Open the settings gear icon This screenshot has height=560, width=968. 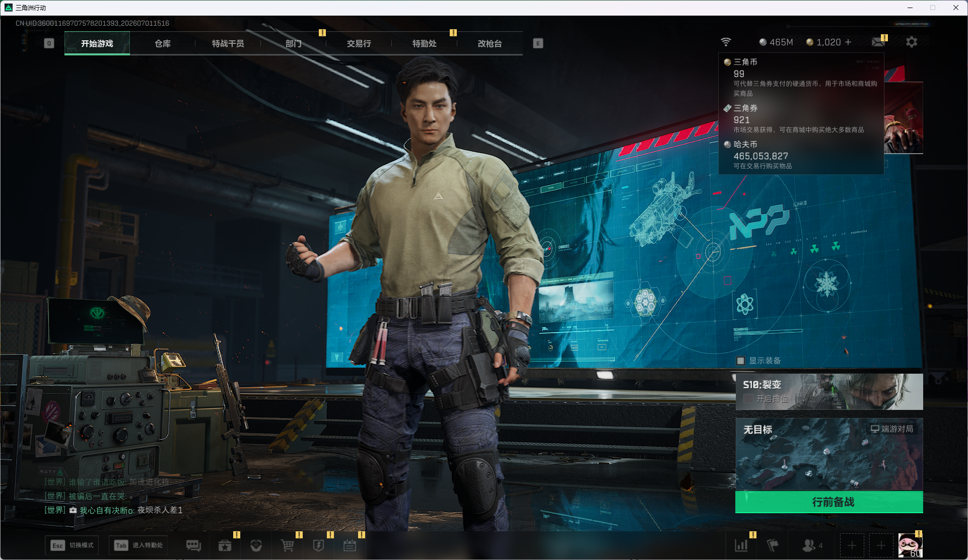[912, 42]
